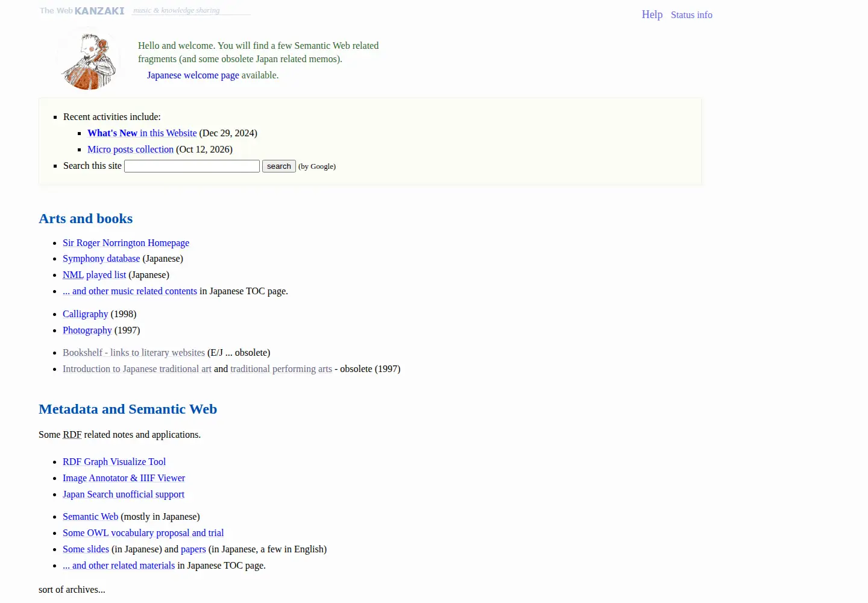Viewport: 868px width, 603px height.
Task: Open Japan Search unofficial support link
Action: (x=124, y=494)
